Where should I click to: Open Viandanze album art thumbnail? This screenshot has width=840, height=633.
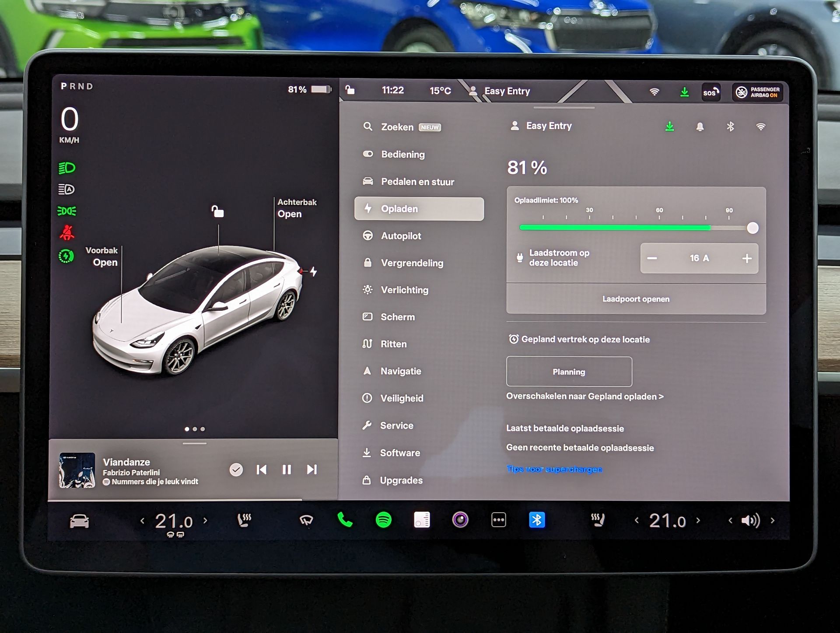[77, 470]
